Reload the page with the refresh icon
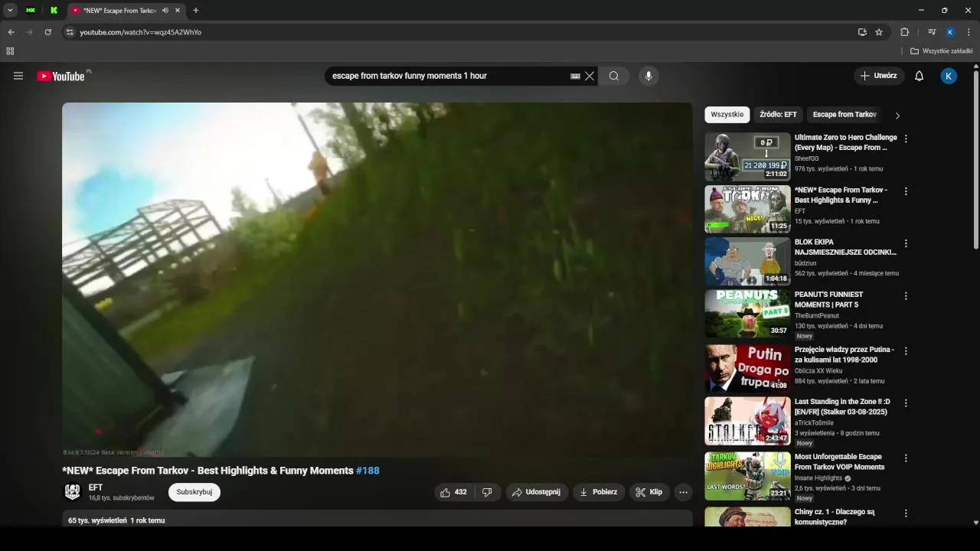980x551 pixels. click(47, 32)
